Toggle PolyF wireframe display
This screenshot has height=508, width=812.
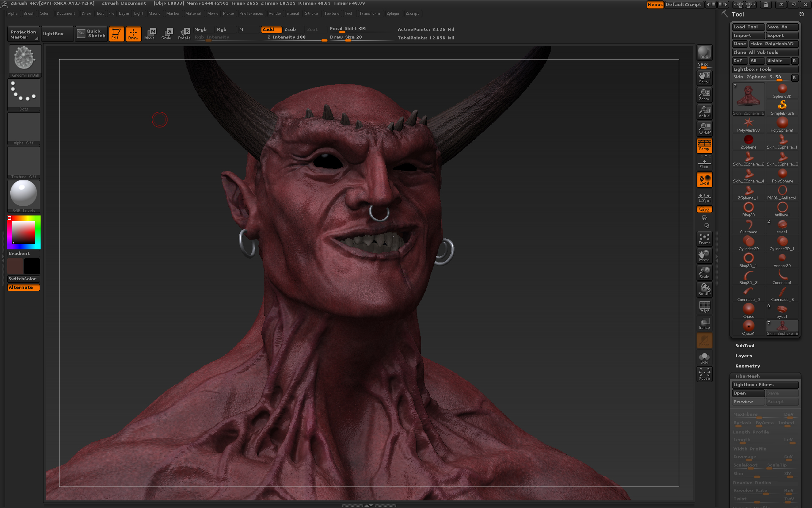click(704, 306)
